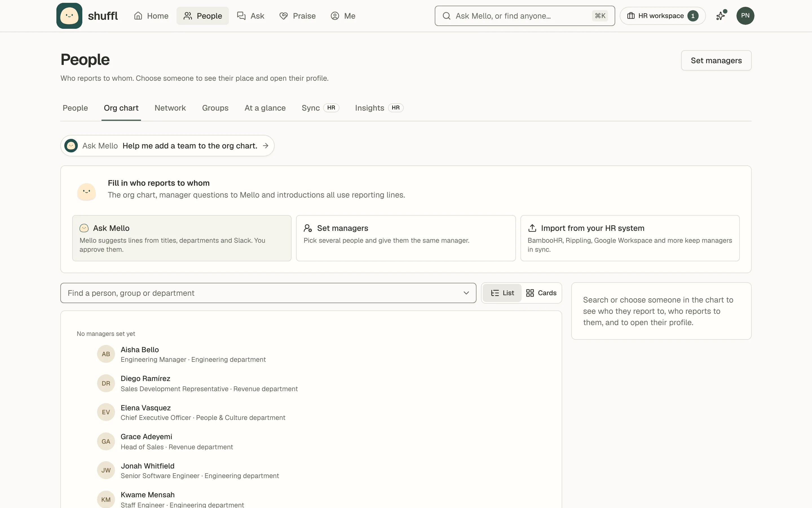Go to the Home nav item
The height and width of the screenshot is (508, 812).
click(x=151, y=16)
